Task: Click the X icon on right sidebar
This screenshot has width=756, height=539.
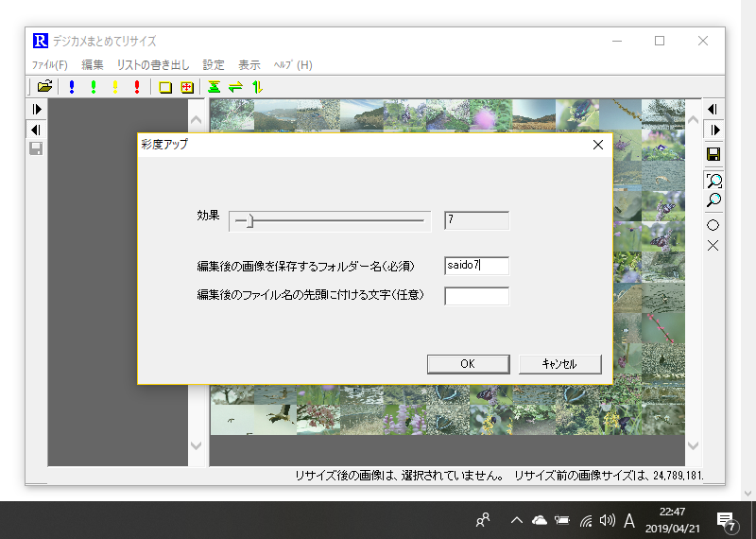Action: [x=713, y=246]
